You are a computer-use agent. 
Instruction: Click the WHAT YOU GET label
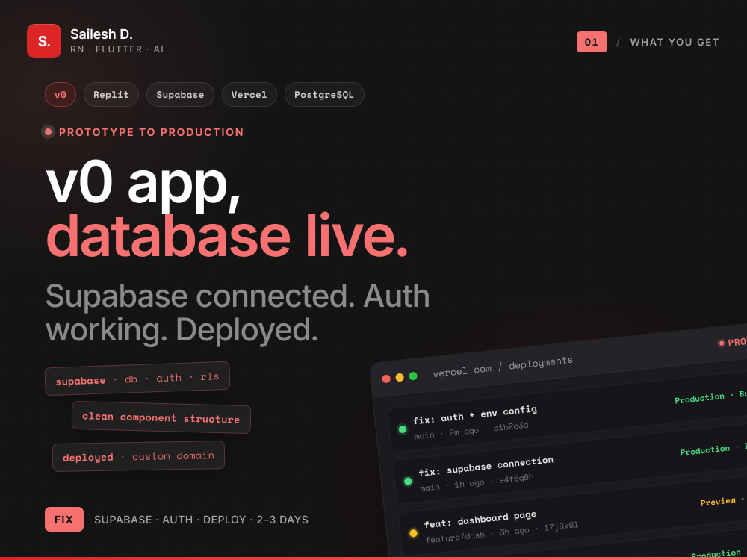pos(675,42)
